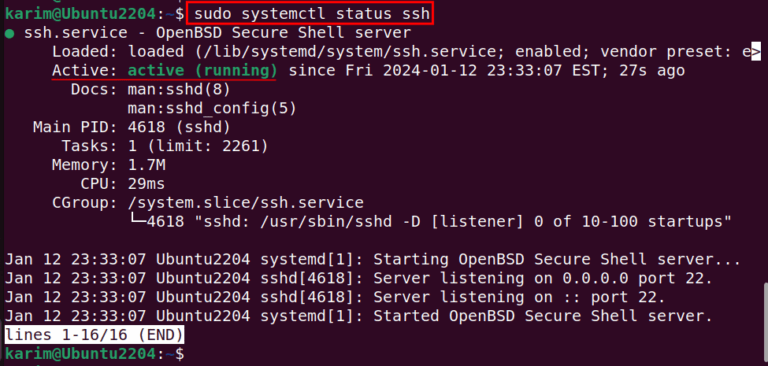Click the Memory 1.7M value
The width and height of the screenshot is (768, 366).
pos(146,165)
